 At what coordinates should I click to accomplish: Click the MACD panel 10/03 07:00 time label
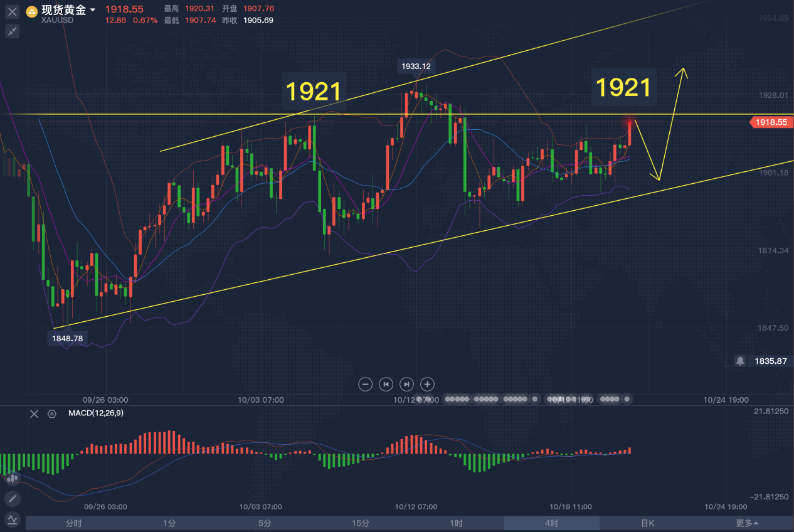(260, 506)
